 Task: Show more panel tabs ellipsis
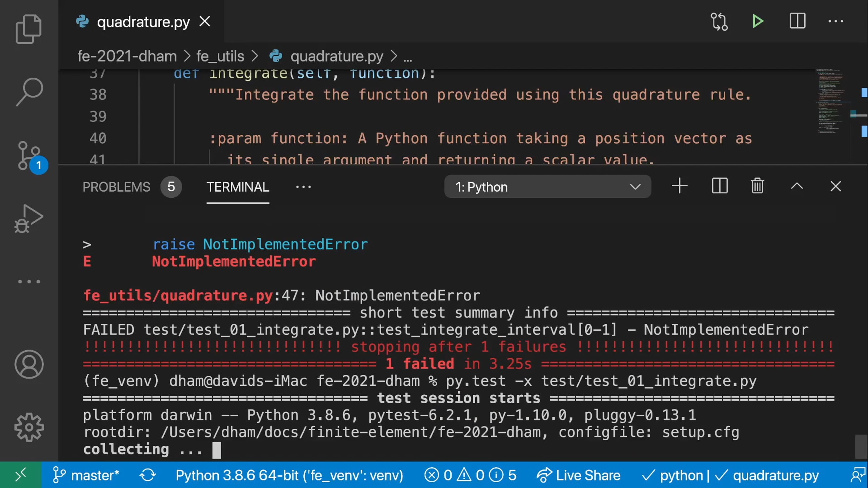coord(303,187)
